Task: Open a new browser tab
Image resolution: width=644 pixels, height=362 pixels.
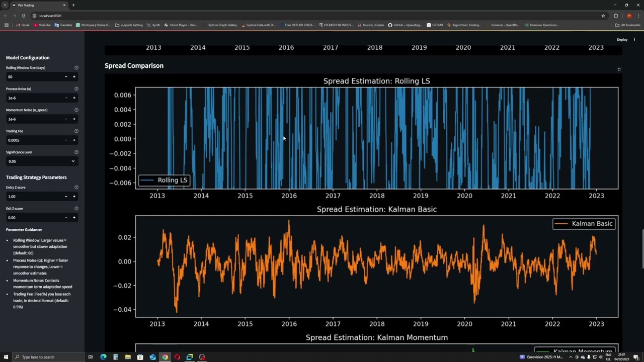Action: 73,5
